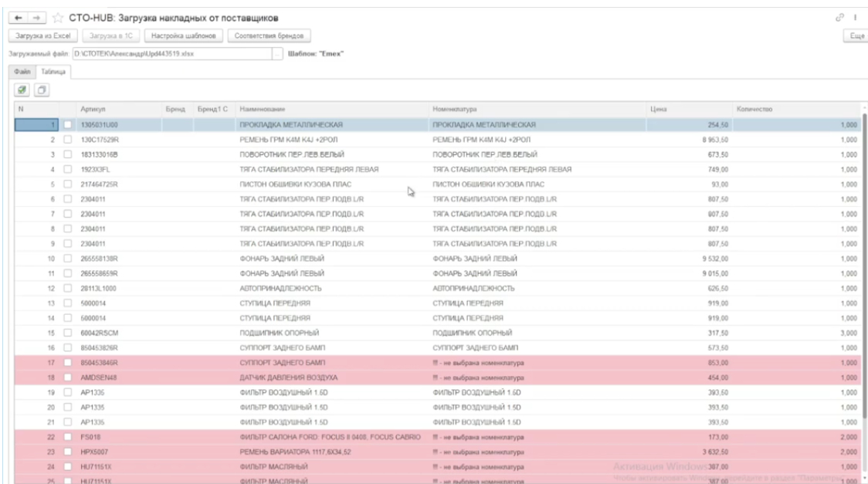Image resolution: width=868 pixels, height=484 pixels.
Task: Switch to the Файл tab
Action: (x=22, y=72)
